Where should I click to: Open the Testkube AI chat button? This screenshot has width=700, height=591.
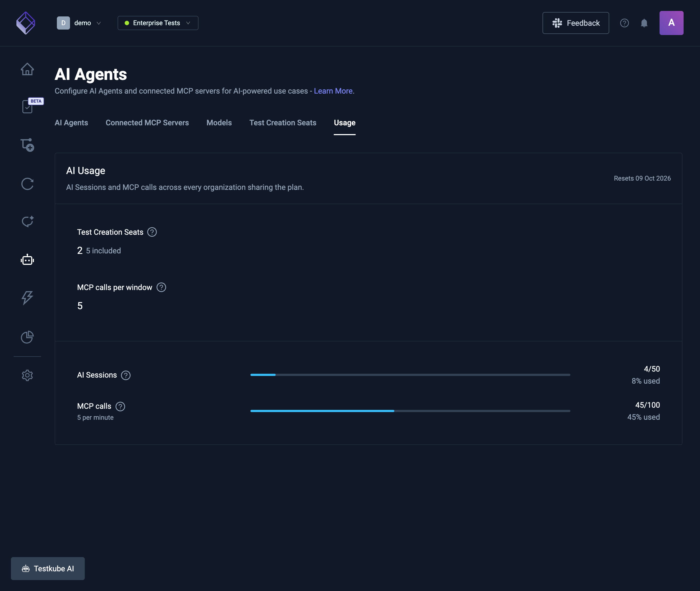(x=48, y=569)
